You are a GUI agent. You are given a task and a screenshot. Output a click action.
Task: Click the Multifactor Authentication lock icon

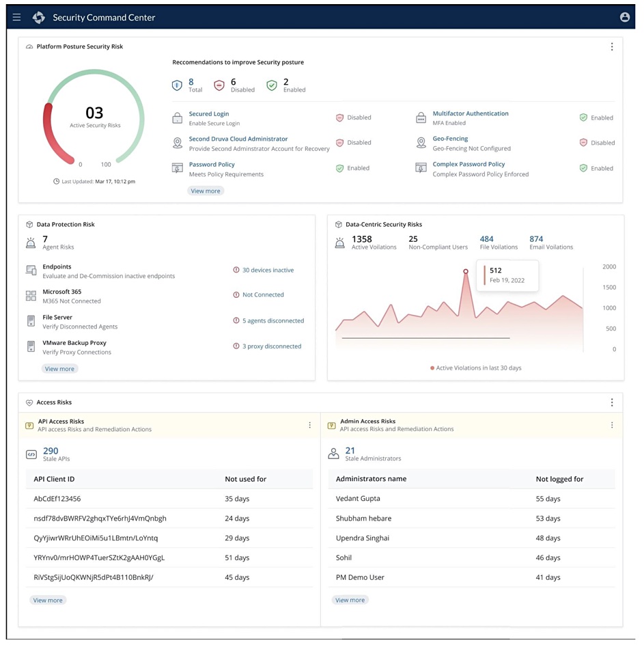point(421,118)
